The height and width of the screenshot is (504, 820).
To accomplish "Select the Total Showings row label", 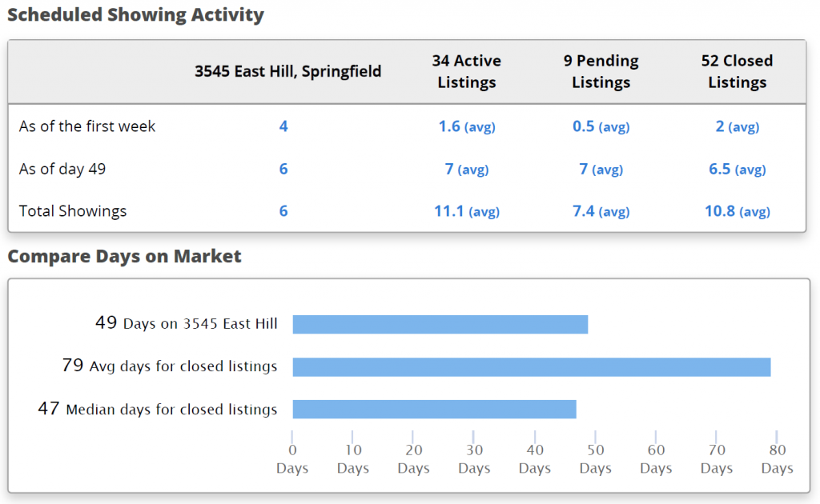I will point(72,211).
